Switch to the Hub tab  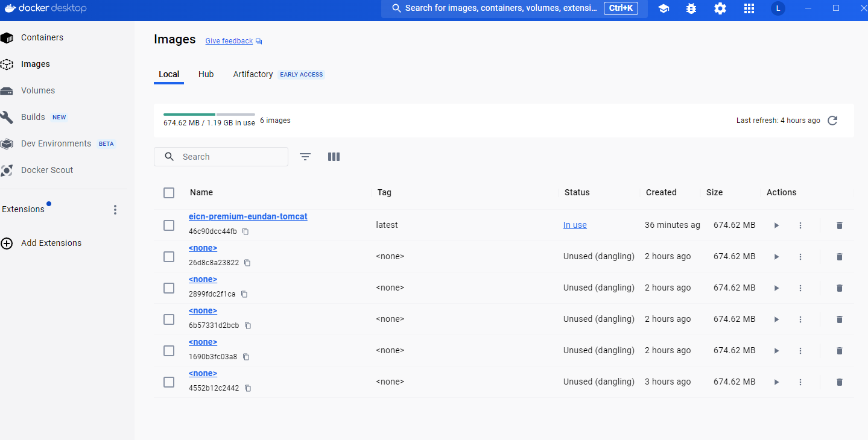pyautogui.click(x=206, y=74)
